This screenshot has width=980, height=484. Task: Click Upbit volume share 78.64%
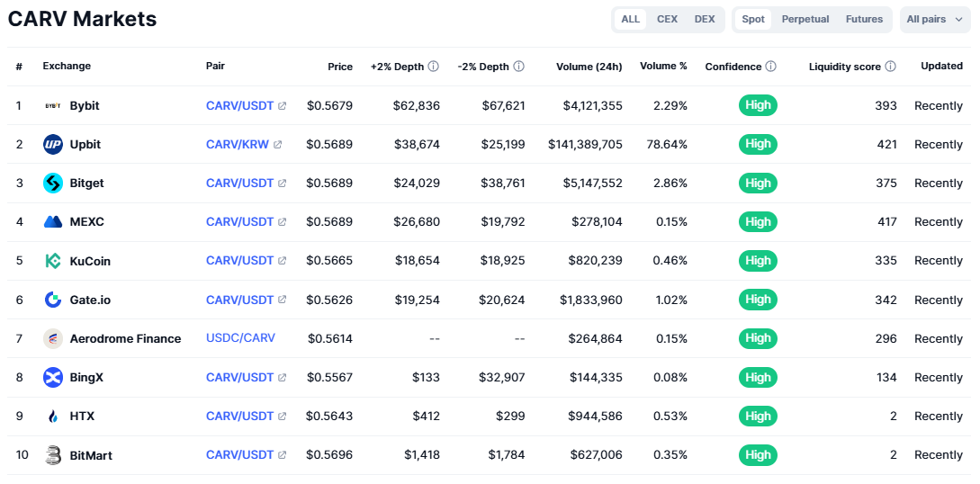click(x=666, y=144)
